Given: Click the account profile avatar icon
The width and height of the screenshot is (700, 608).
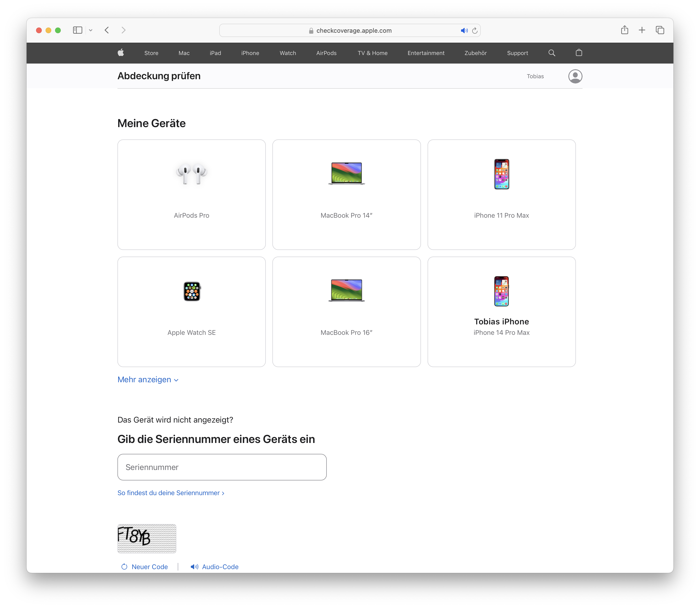Looking at the screenshot, I should point(575,76).
